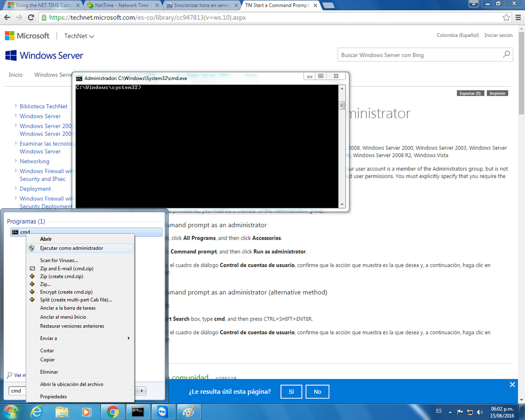This screenshot has width=525, height=420.
Task: Switch to the NetTime - Network Time tab
Action: (x=123, y=5)
